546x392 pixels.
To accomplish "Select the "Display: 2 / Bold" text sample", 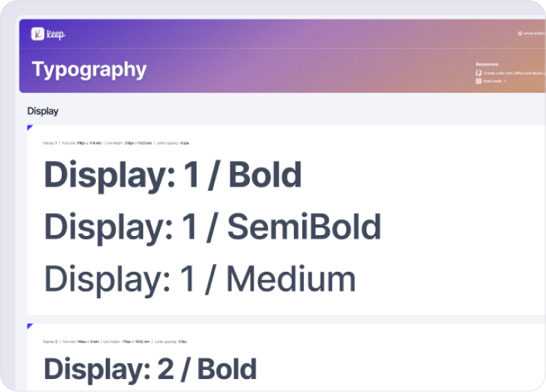I will pos(150,369).
